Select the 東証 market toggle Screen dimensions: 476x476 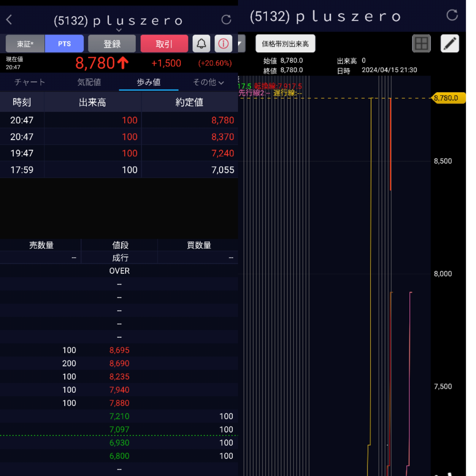coord(25,44)
